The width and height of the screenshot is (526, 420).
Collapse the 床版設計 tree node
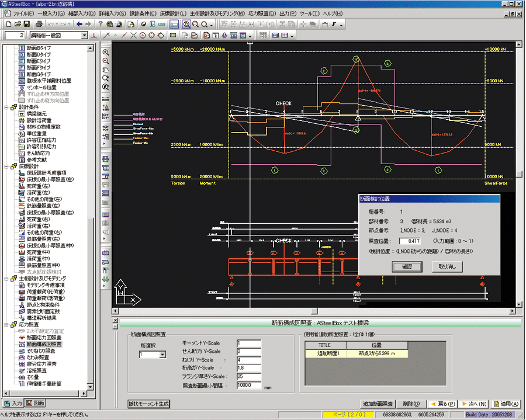(6, 166)
